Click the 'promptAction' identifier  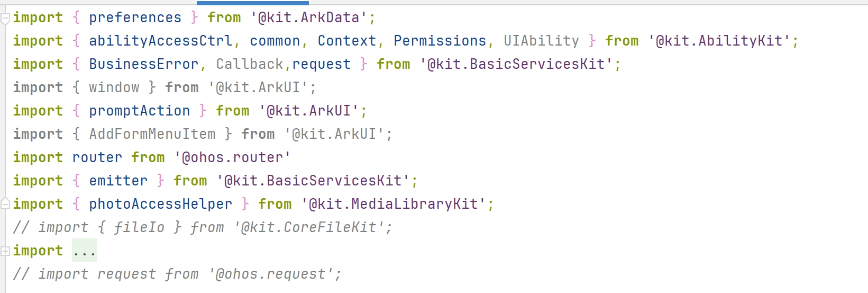[140, 111]
